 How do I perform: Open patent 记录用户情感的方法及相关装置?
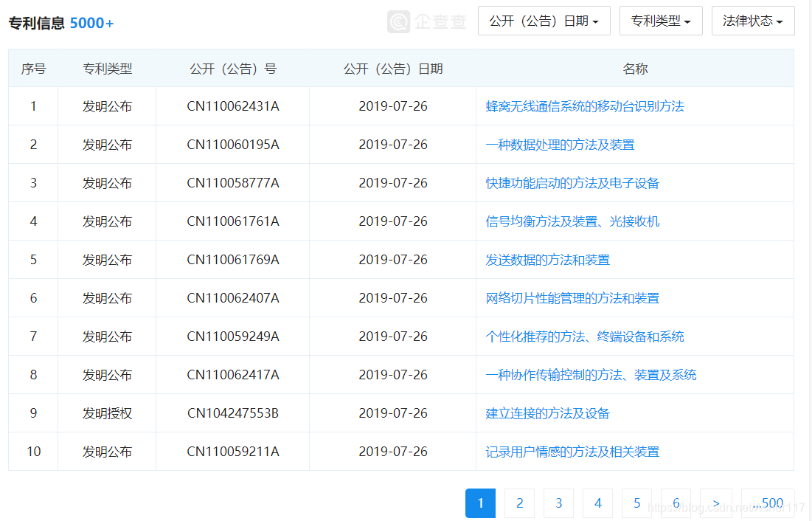click(572, 452)
